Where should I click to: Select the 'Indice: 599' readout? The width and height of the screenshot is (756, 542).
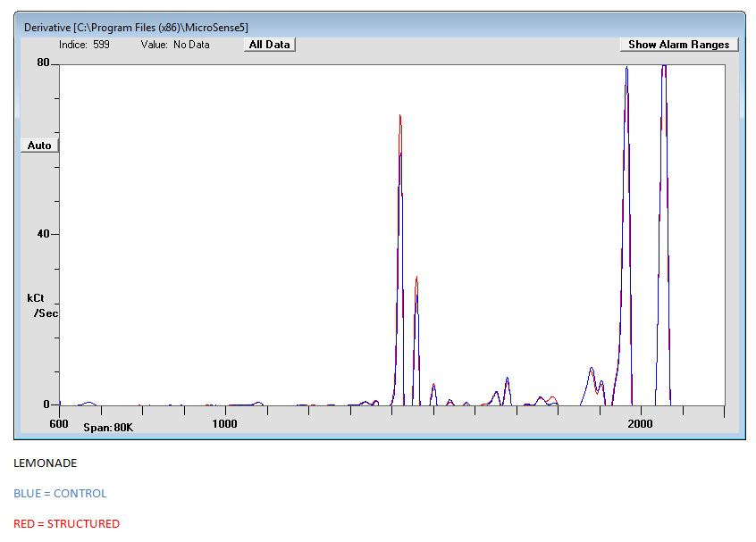tap(84, 45)
